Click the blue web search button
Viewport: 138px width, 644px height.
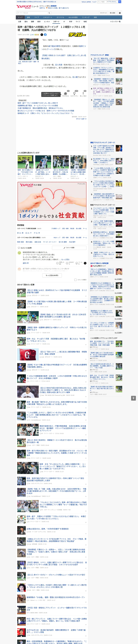(120, 2)
